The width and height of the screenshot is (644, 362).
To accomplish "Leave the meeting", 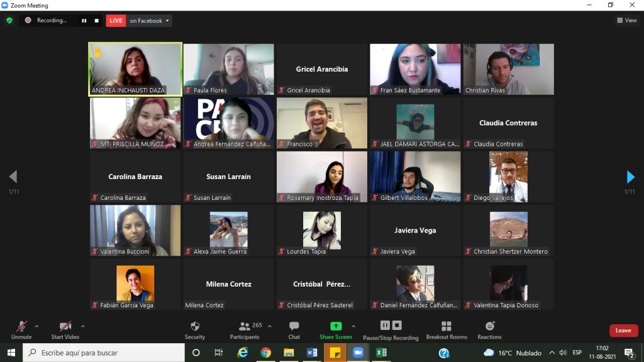I will click(623, 331).
